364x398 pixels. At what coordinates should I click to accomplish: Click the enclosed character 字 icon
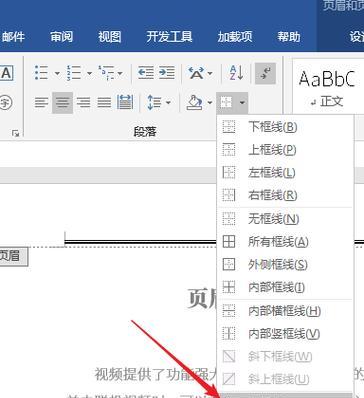pyautogui.click(x=6, y=102)
